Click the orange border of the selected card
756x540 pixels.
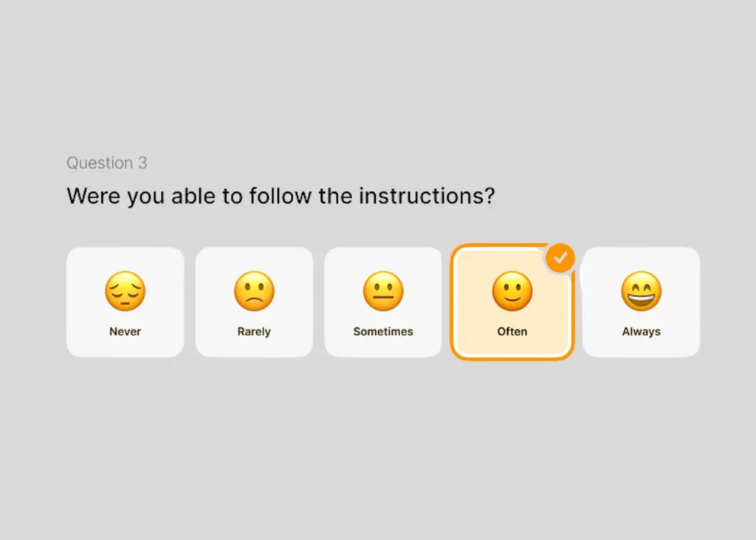[512, 358]
